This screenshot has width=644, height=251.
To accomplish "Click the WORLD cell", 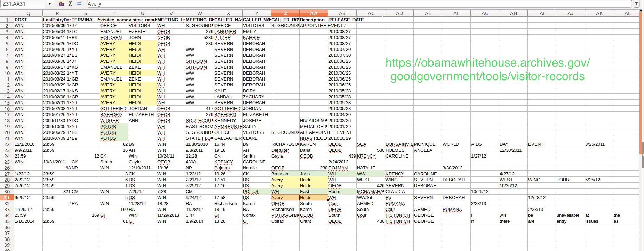I will click(456, 144).
